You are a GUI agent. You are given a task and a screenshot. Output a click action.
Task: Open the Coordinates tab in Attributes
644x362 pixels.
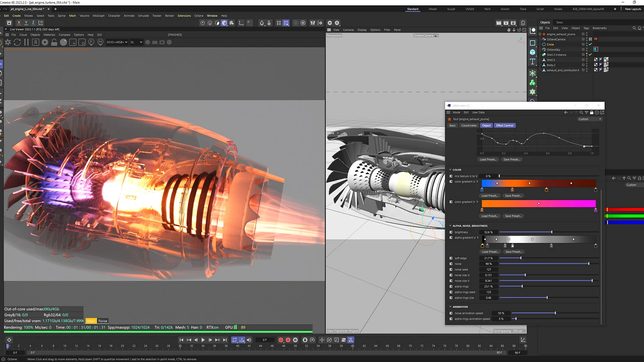[x=469, y=125]
